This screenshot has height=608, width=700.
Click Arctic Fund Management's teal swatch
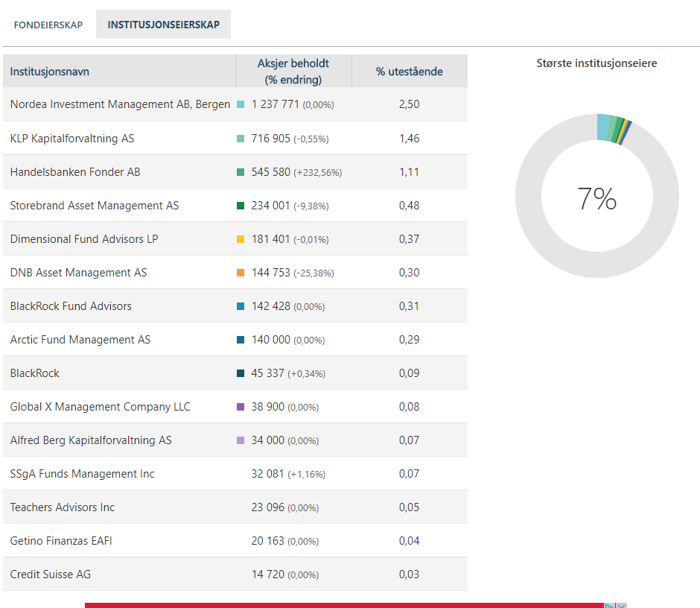241,340
